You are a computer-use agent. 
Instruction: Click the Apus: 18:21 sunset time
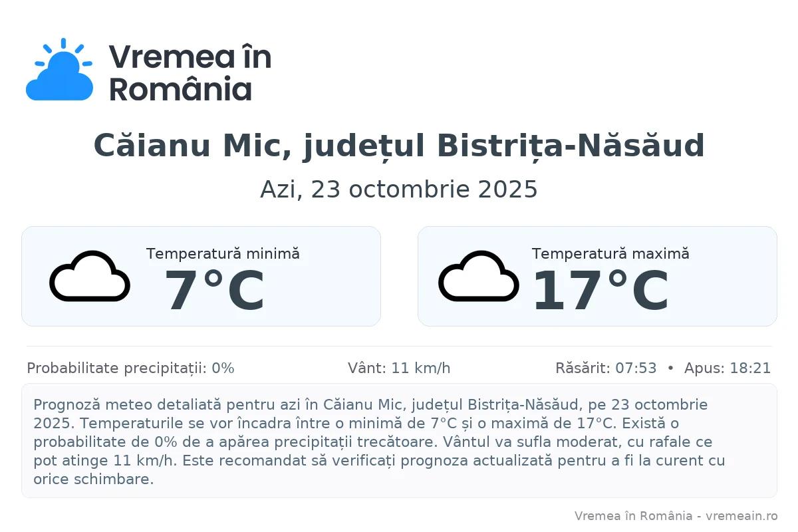pyautogui.click(x=728, y=368)
